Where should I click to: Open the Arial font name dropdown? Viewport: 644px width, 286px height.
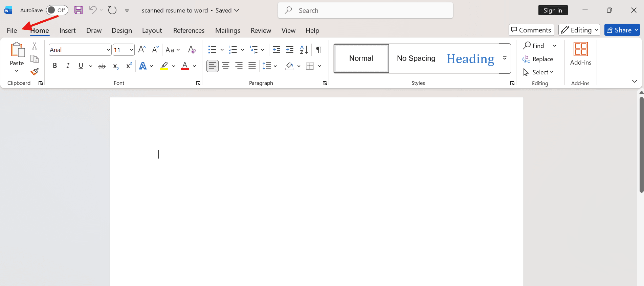[x=109, y=50]
